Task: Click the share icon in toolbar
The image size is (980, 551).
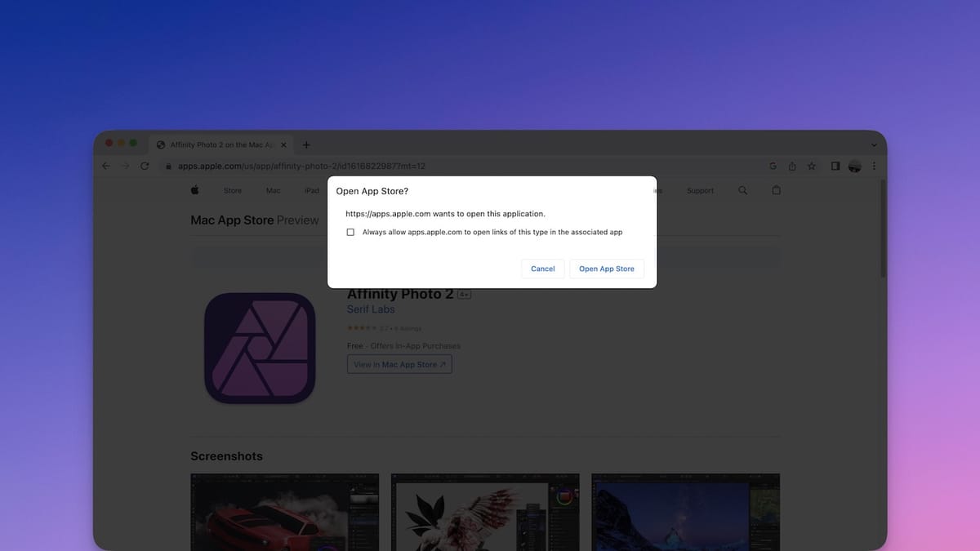Action: coord(792,166)
